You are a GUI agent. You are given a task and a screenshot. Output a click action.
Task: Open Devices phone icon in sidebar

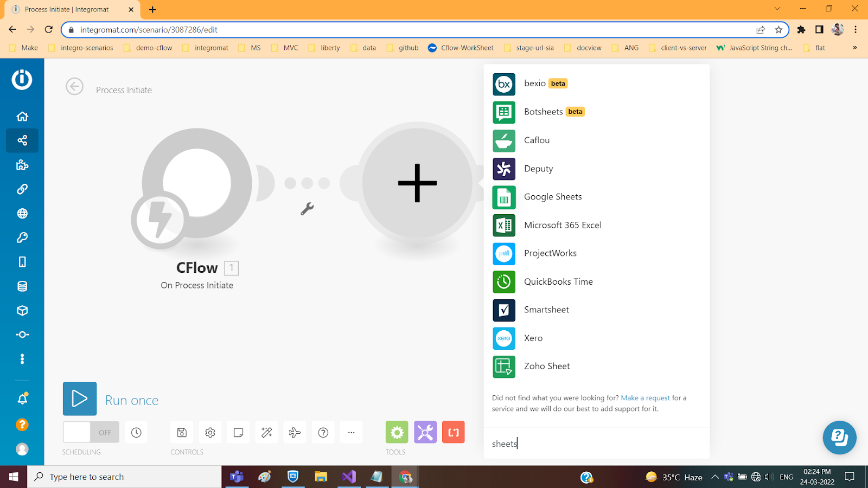coord(22,262)
